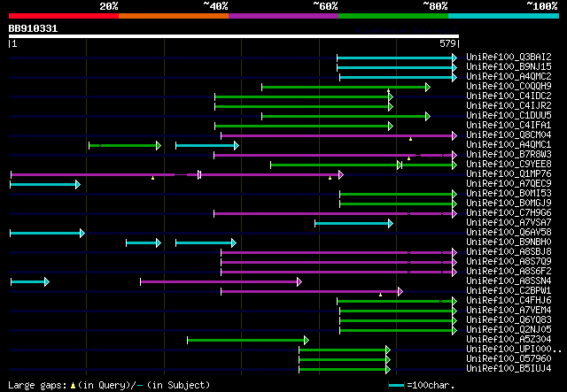Click the cyan ~100% identity legend segment

tap(504, 16)
